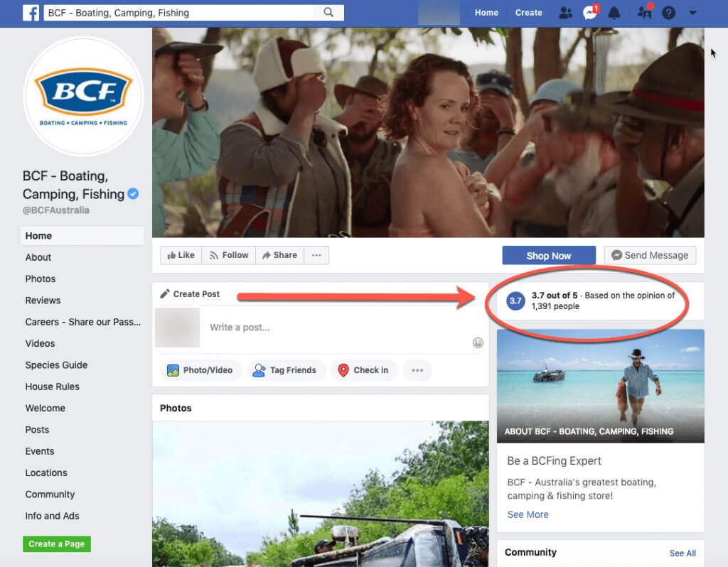Open the large photo under Photos
Viewport: 728px width, 567px height.
click(321, 494)
